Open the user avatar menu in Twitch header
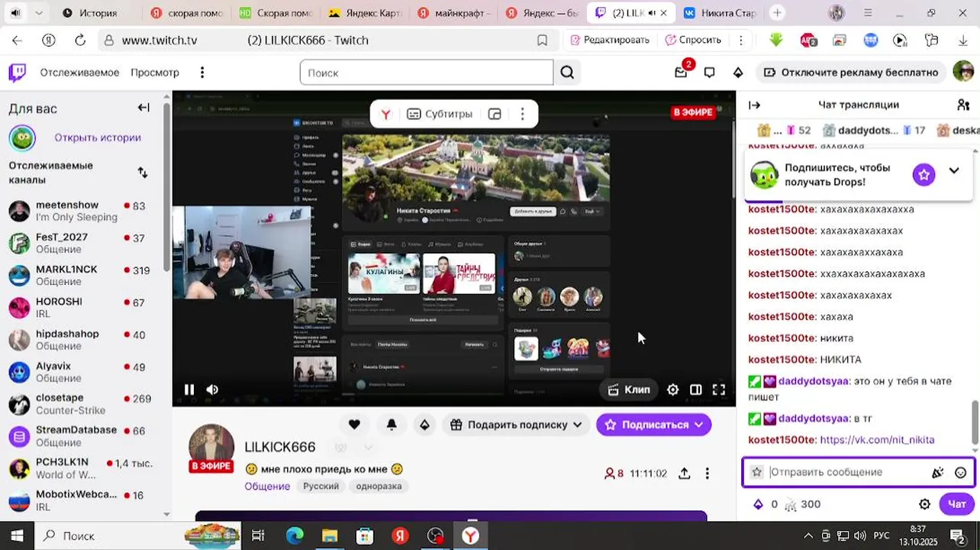This screenshot has height=550, width=980. pos(963,72)
